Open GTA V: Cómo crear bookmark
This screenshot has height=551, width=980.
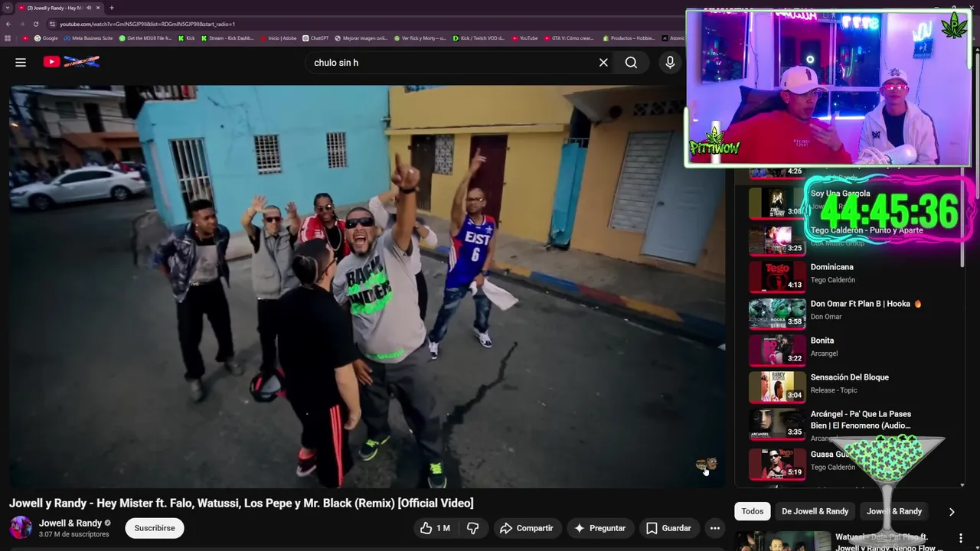[x=569, y=38]
